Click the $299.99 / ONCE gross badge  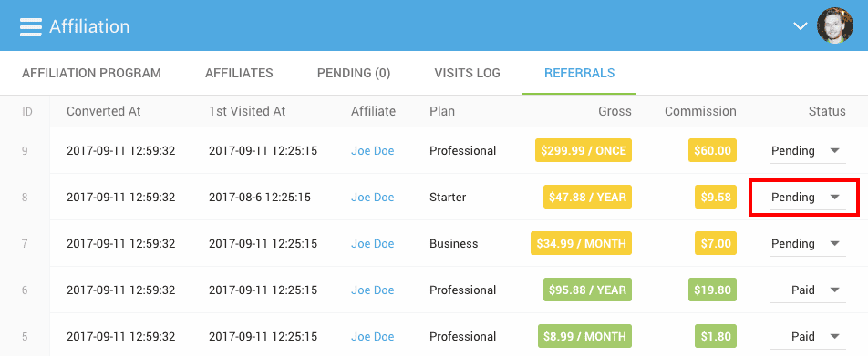pyautogui.click(x=584, y=150)
